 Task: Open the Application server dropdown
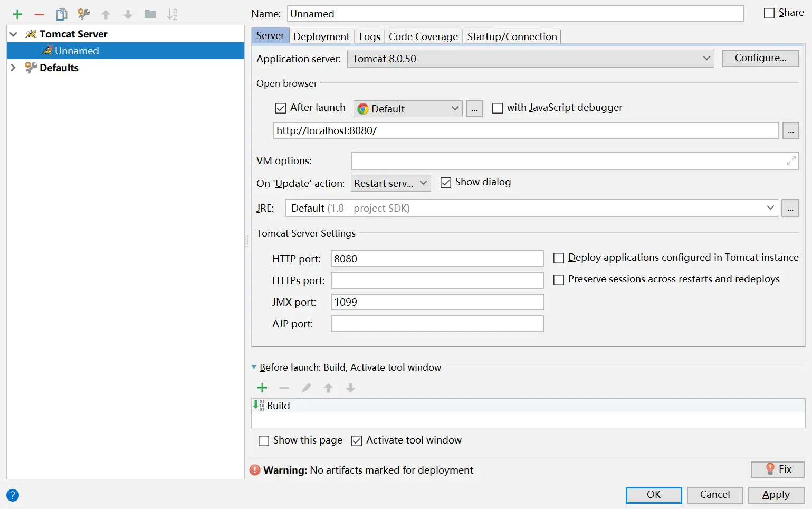click(530, 59)
